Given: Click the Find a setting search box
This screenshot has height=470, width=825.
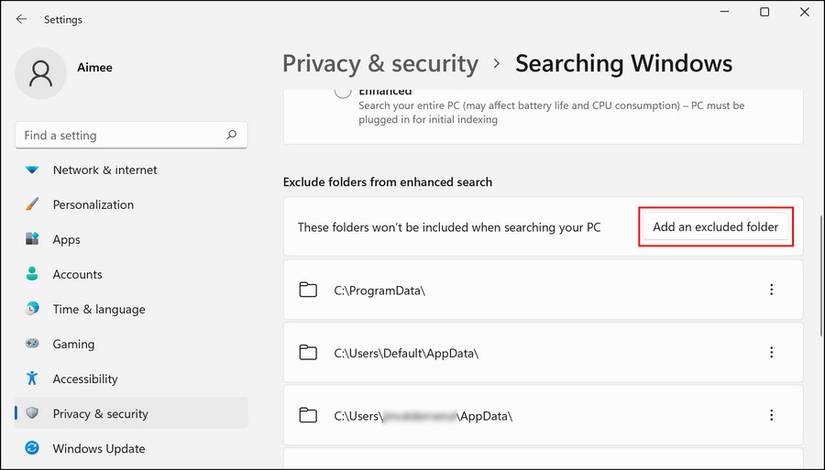Looking at the screenshot, I should [120, 135].
